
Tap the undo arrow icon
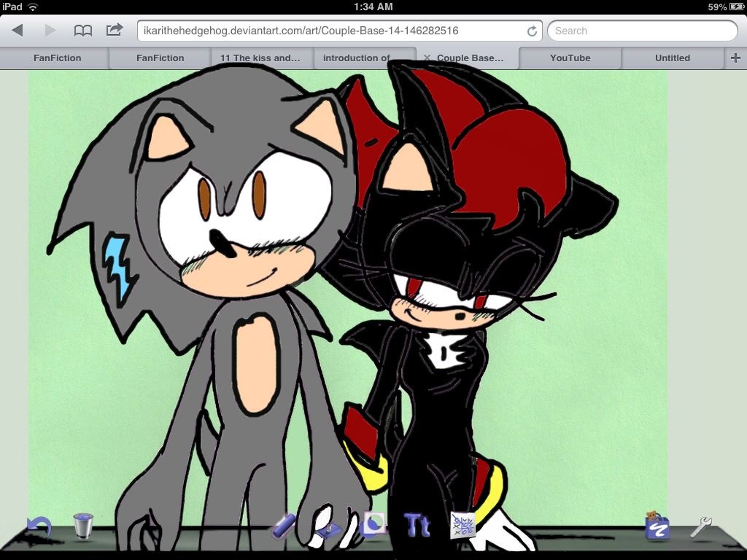coord(39,527)
